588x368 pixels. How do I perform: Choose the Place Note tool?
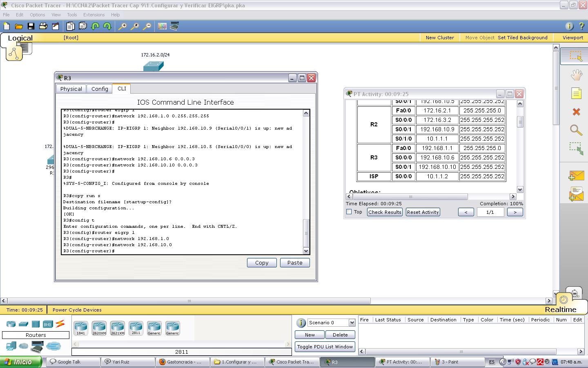pos(576,94)
